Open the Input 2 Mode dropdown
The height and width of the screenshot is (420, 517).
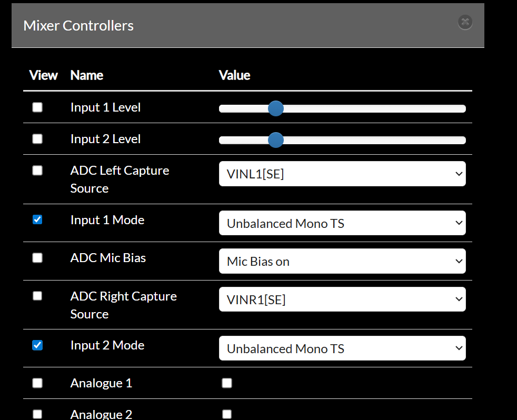[342, 348]
